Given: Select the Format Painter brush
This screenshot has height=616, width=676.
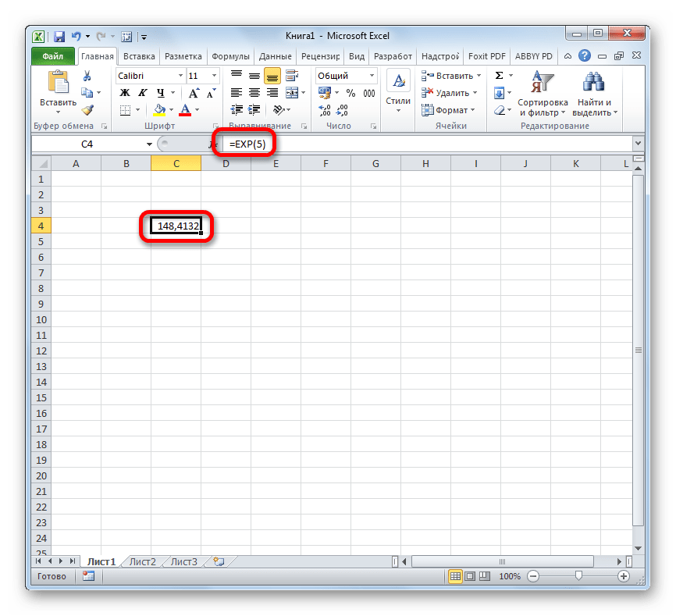Looking at the screenshot, I should pos(87,110).
